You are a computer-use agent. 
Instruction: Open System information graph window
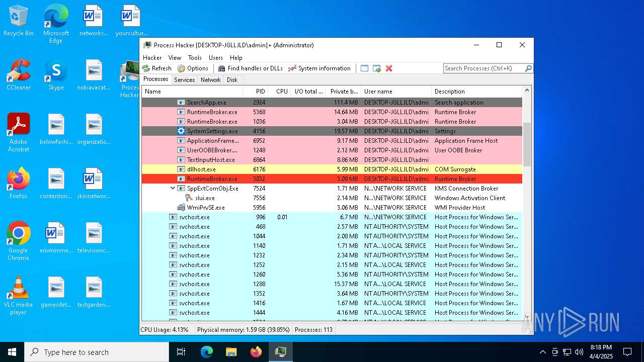point(319,68)
